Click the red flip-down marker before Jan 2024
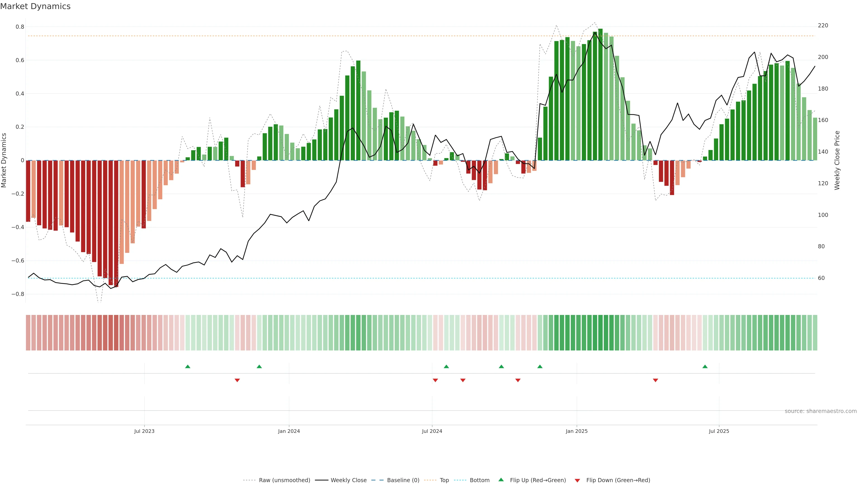 237,380
